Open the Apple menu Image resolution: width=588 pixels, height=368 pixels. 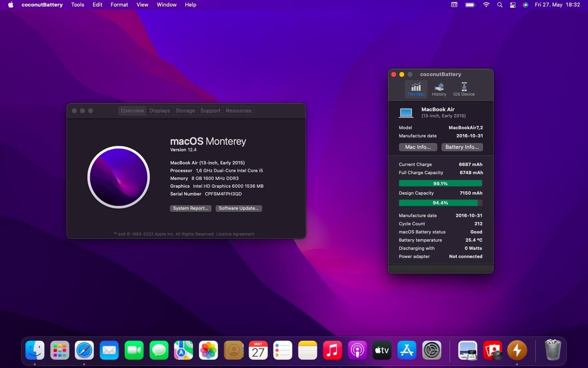(x=11, y=5)
